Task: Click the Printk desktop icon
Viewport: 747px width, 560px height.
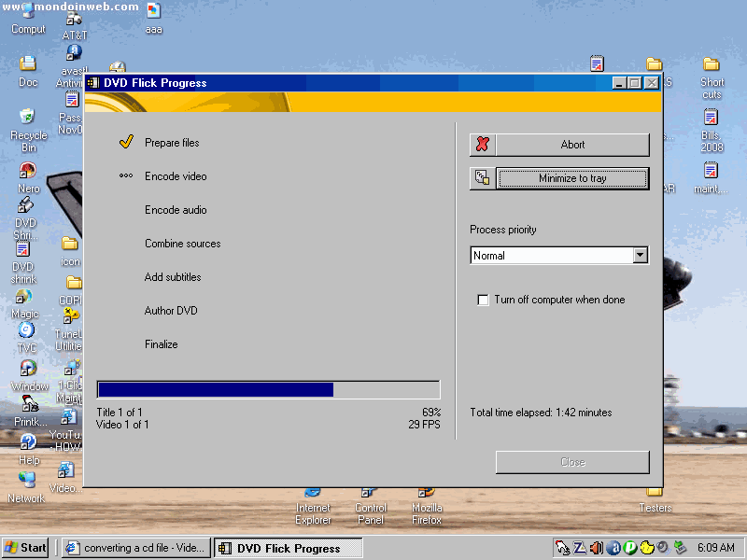Action: click(x=30, y=404)
